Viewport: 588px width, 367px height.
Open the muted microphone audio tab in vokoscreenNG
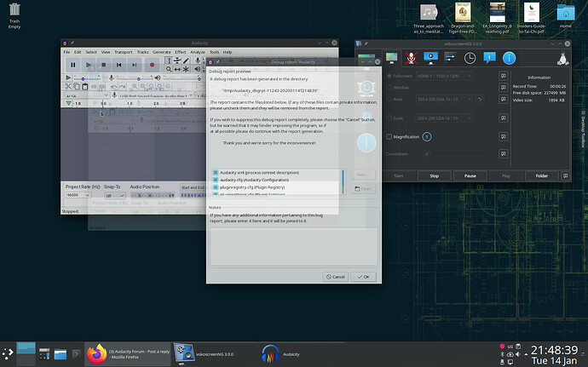coord(411,58)
